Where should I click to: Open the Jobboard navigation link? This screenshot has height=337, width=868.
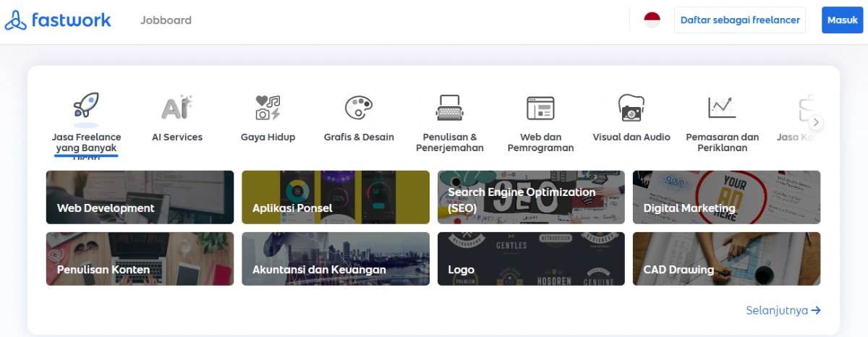166,20
